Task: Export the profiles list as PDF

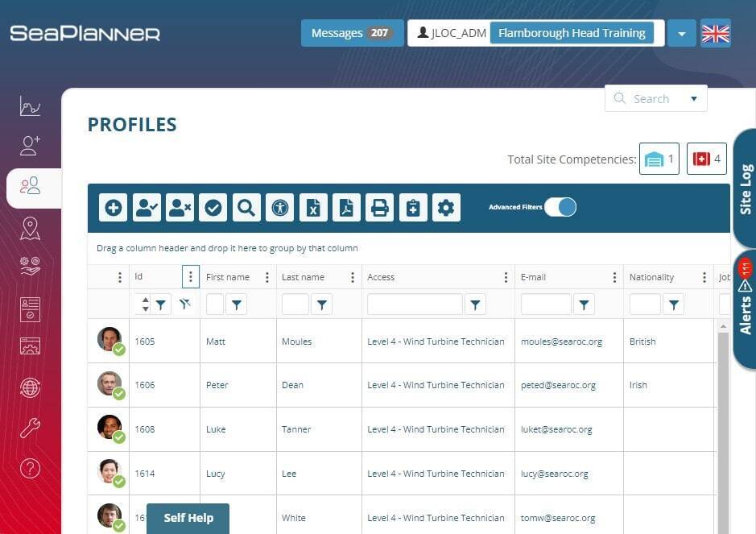Action: pyautogui.click(x=346, y=207)
